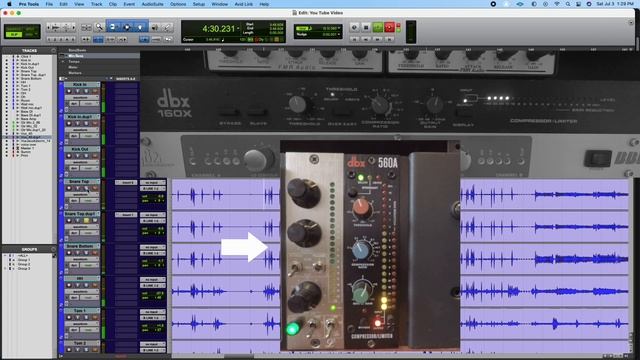The height and width of the screenshot is (360, 640).
Task: Click Return to Zero in transport
Action: pos(354,39)
